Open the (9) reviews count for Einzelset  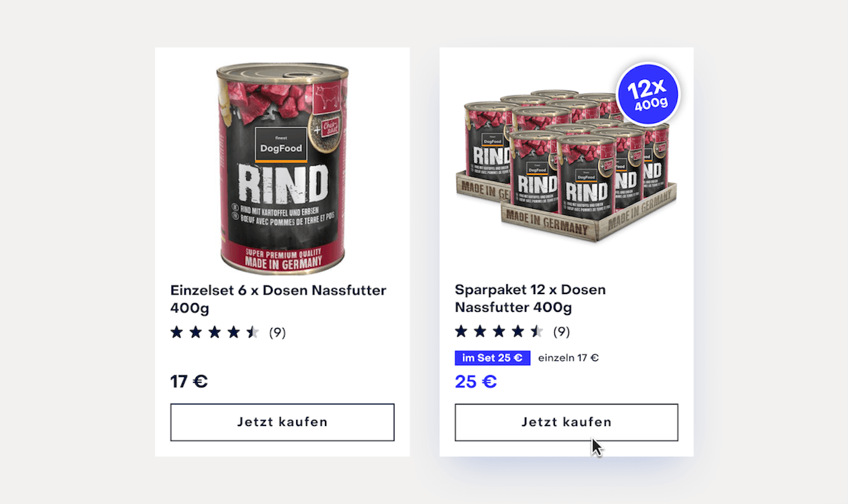[277, 333]
